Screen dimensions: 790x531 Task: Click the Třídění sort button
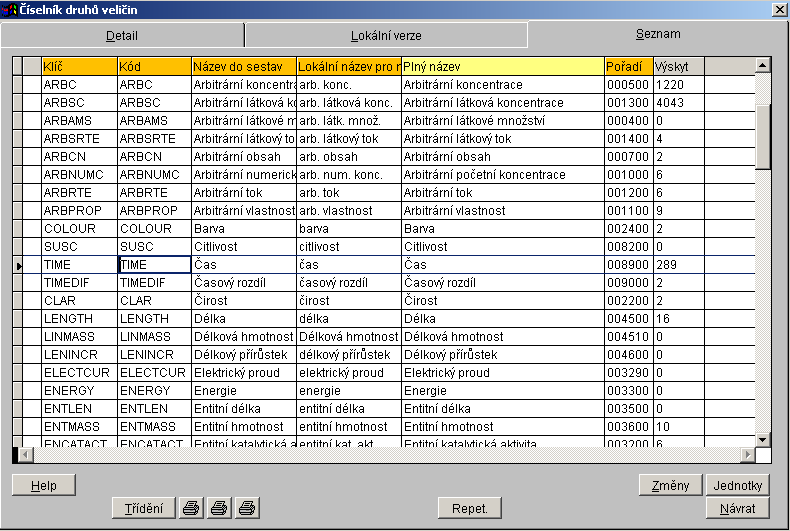point(144,508)
